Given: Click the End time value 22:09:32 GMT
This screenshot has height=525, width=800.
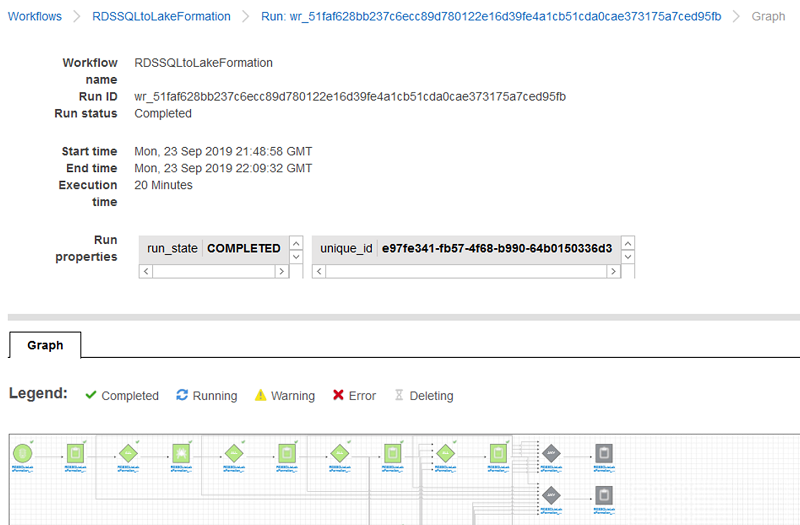Looking at the screenshot, I should (x=223, y=168).
